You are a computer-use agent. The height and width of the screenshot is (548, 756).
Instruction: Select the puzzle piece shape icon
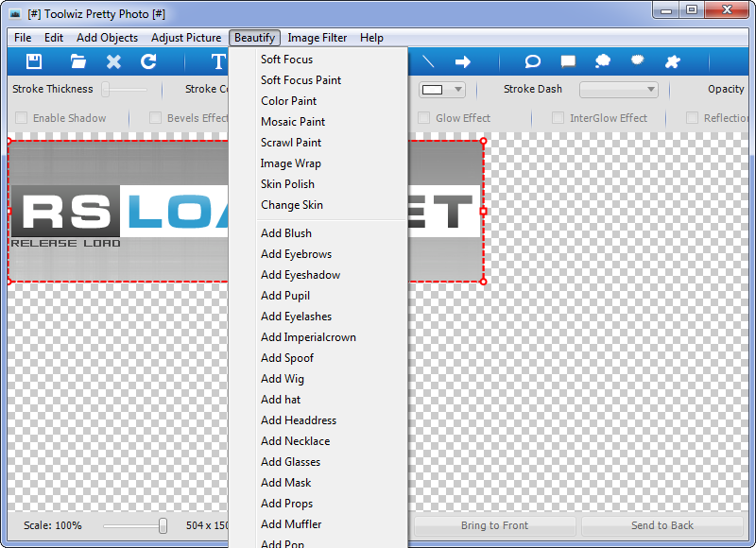click(672, 61)
